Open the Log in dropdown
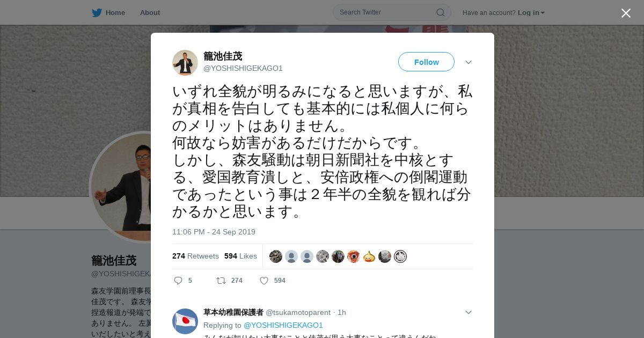 point(531,13)
